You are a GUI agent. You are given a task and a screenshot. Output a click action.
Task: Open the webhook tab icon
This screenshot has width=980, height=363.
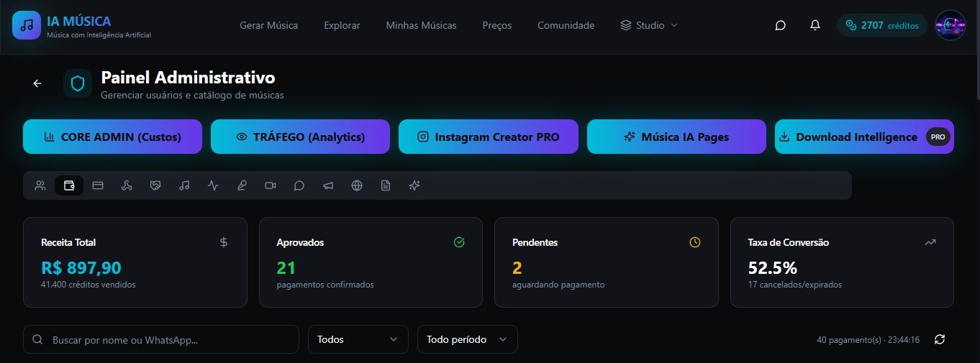[127, 185]
